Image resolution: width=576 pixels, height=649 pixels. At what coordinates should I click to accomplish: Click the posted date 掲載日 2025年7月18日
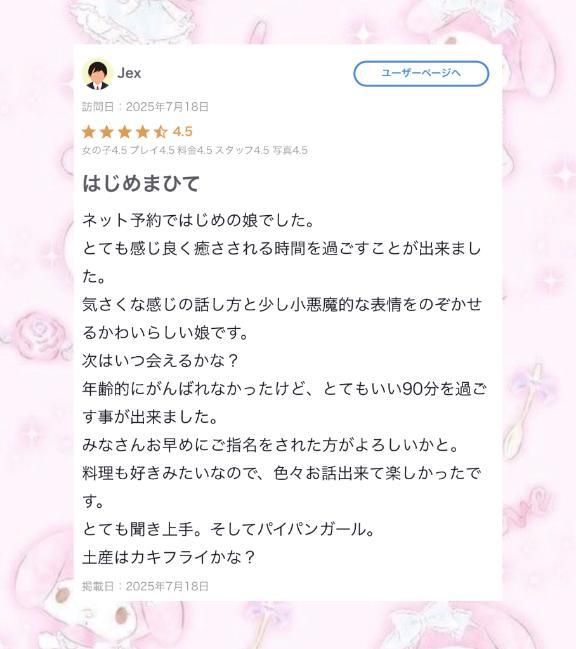pos(145,586)
